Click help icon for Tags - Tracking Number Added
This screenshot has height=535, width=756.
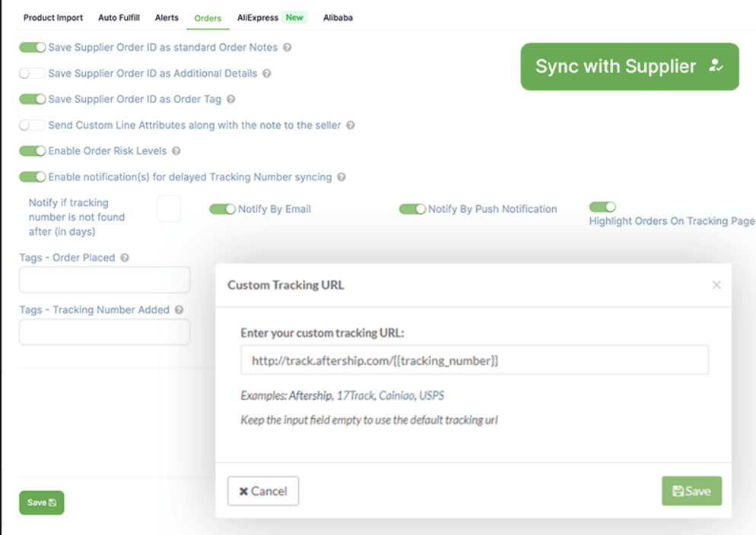179,310
